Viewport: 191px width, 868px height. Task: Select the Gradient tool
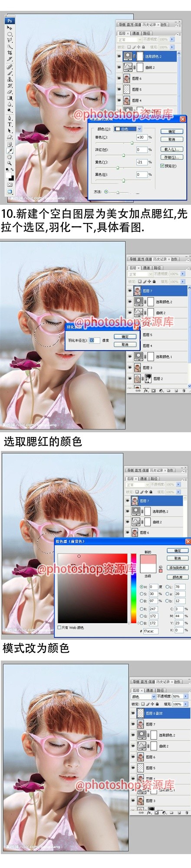[x=10, y=98]
